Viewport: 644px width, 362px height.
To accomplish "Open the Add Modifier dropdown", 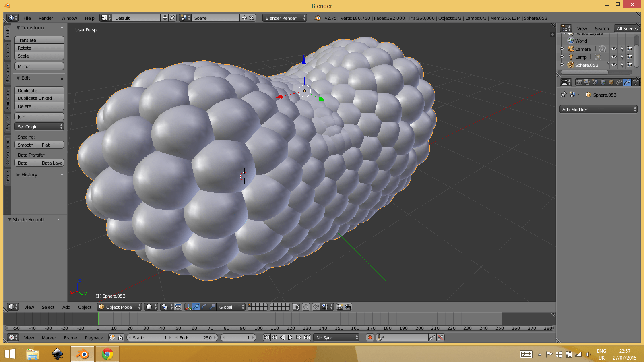I will [x=598, y=109].
